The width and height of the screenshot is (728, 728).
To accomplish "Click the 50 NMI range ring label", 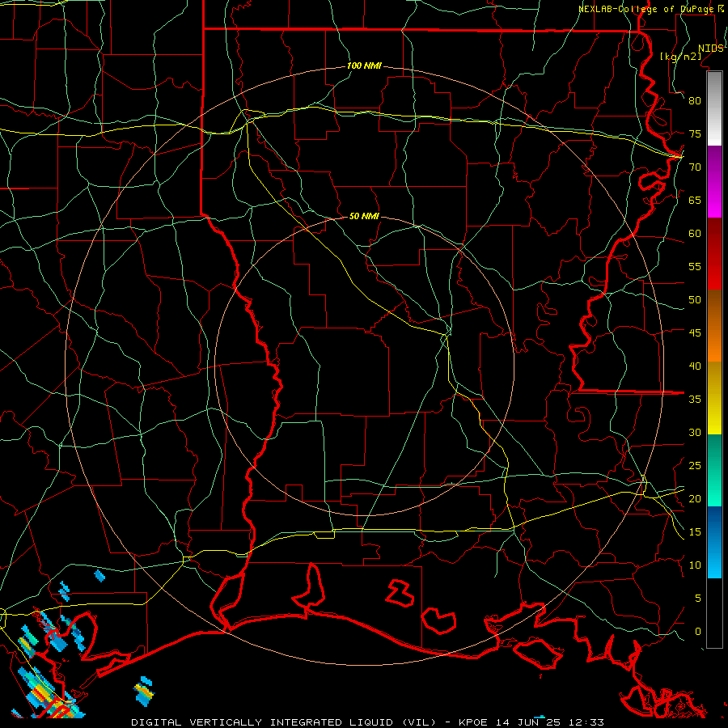I will click(364, 216).
